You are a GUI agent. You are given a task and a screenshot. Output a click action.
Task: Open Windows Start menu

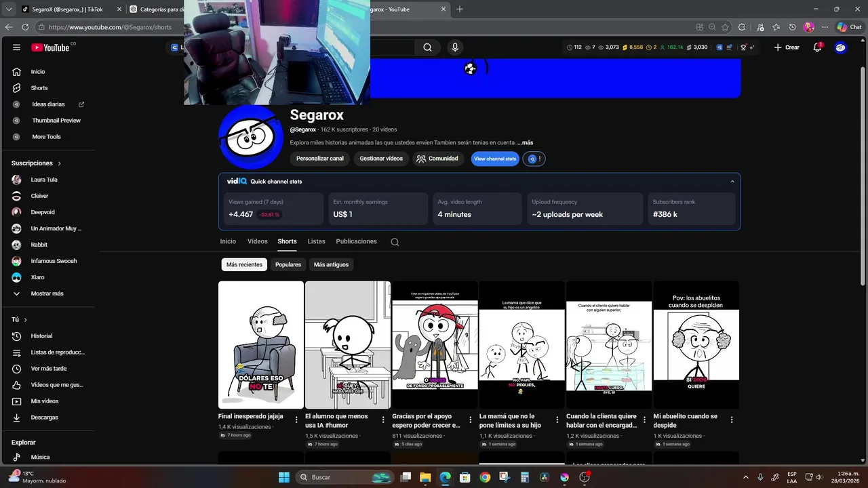pos(283,477)
